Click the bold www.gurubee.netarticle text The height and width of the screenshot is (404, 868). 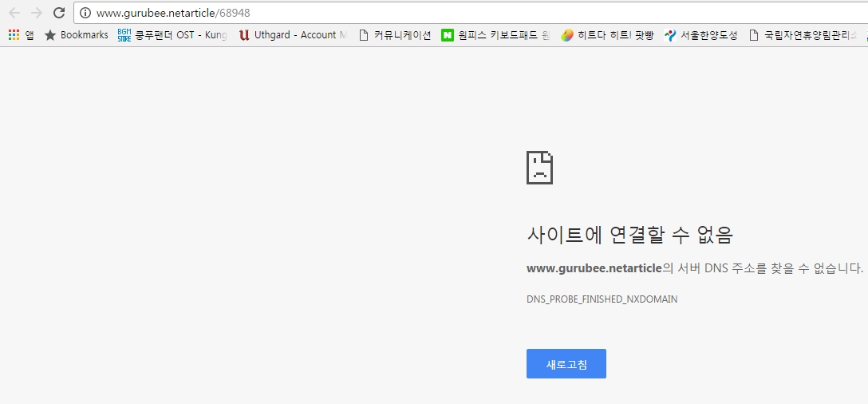[x=594, y=268]
